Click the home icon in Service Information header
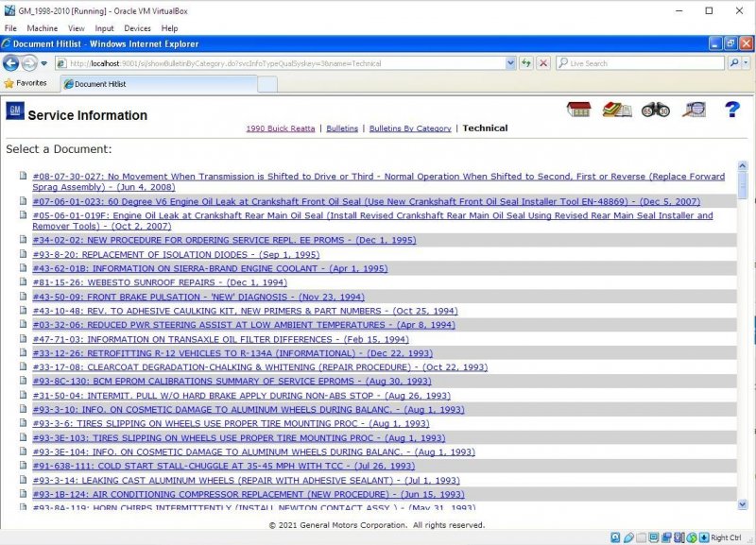756x545 pixels. [x=576, y=110]
